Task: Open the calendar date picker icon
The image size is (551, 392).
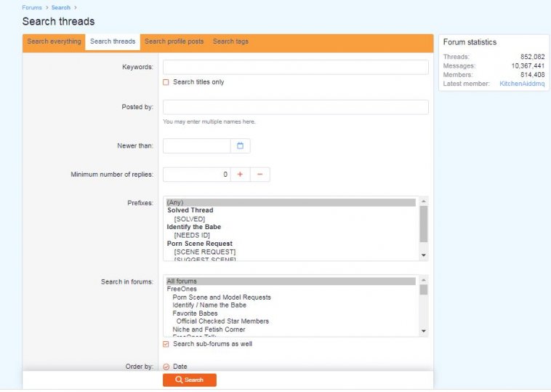Action: (240, 146)
